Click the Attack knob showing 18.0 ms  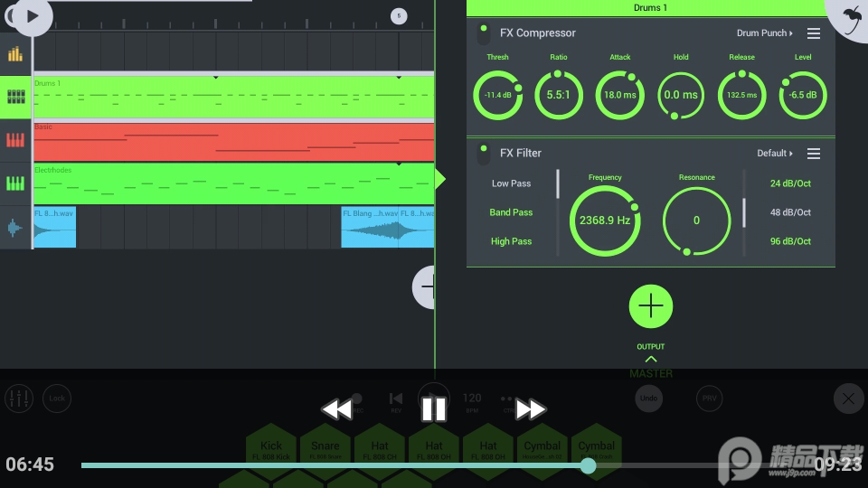pos(620,95)
